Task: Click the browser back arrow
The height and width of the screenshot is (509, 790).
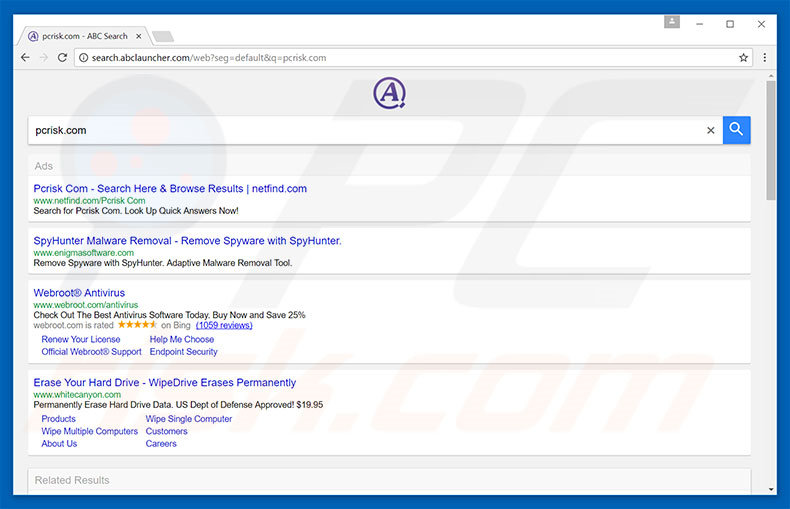Action: point(25,57)
